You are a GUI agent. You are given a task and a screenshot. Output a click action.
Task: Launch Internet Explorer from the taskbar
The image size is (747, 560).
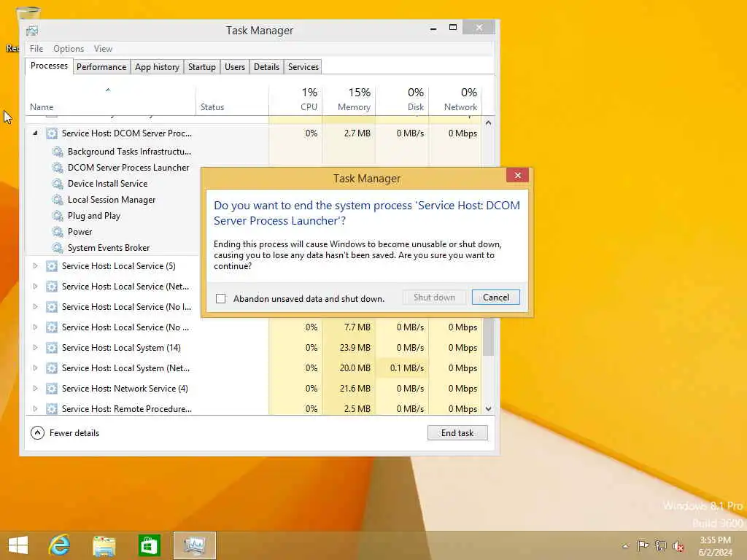(60, 545)
